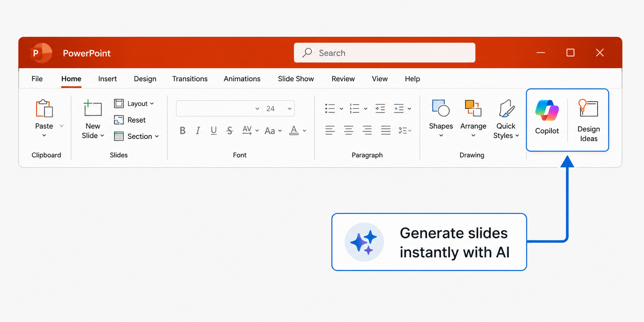Toggle Italic formatting

point(198,130)
